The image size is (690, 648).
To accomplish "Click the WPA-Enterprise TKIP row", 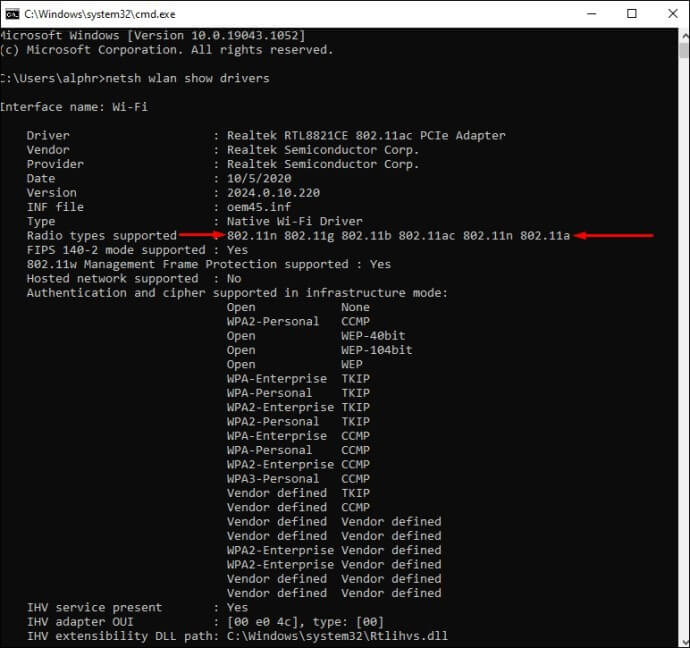I will point(298,379).
